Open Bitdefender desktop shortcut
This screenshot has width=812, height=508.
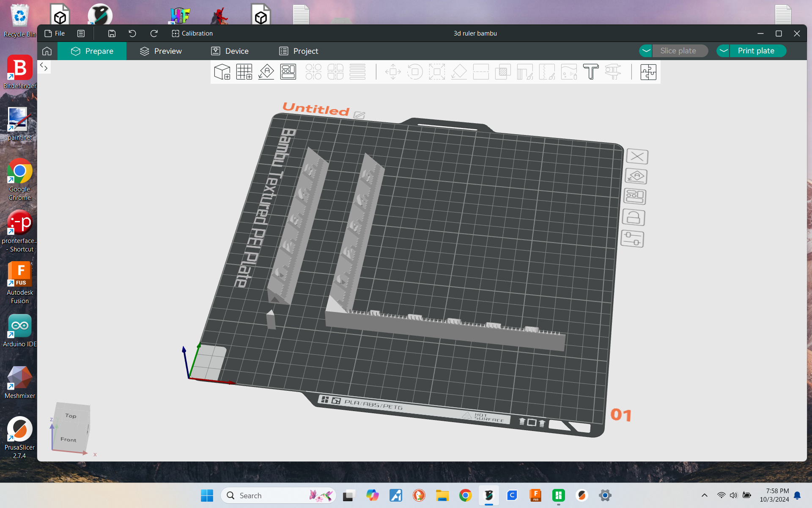pos(19,71)
